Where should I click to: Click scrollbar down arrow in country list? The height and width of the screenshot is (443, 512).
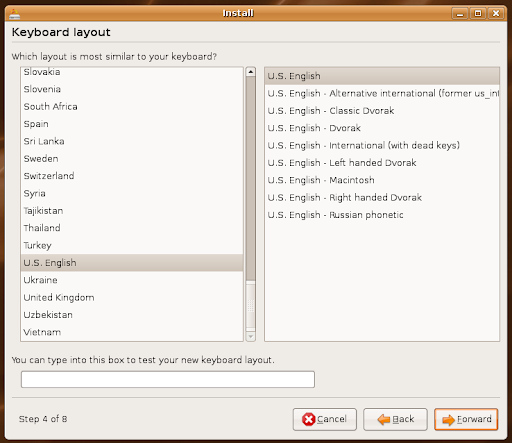coord(251,336)
